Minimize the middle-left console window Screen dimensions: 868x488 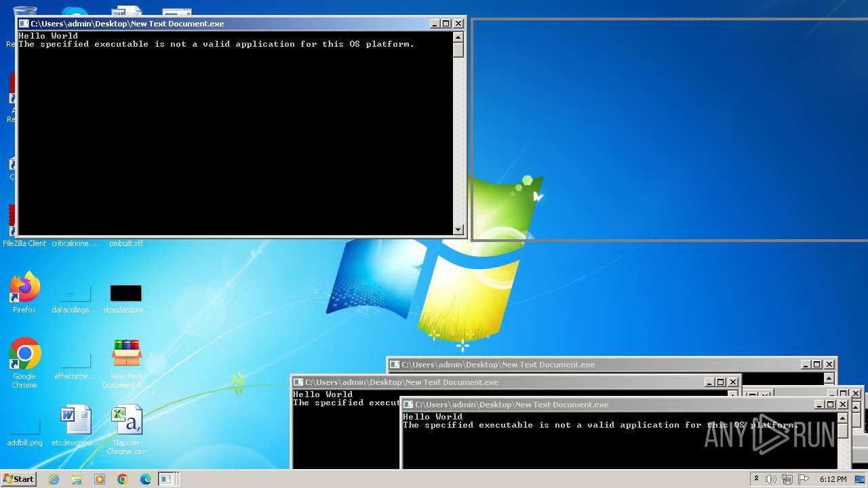(709, 382)
